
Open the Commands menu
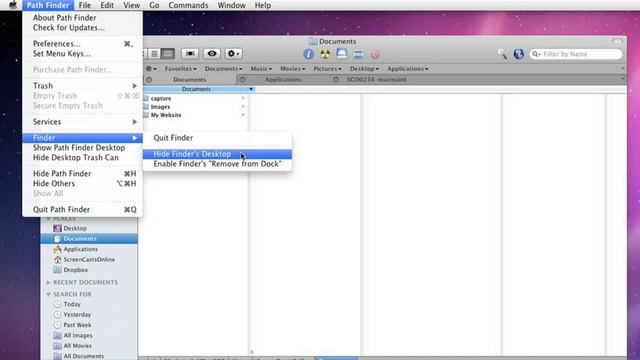(188, 5)
